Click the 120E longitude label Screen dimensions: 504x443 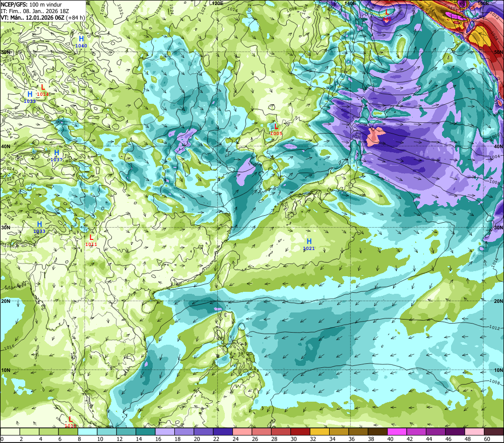217,3
